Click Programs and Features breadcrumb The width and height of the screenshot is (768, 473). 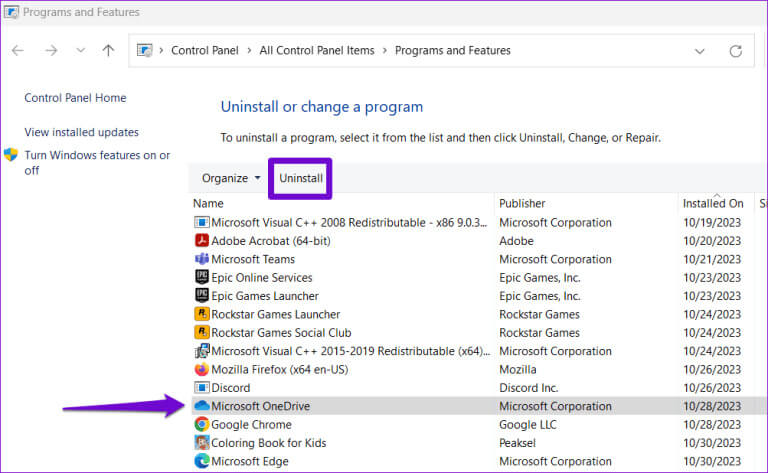pos(453,50)
